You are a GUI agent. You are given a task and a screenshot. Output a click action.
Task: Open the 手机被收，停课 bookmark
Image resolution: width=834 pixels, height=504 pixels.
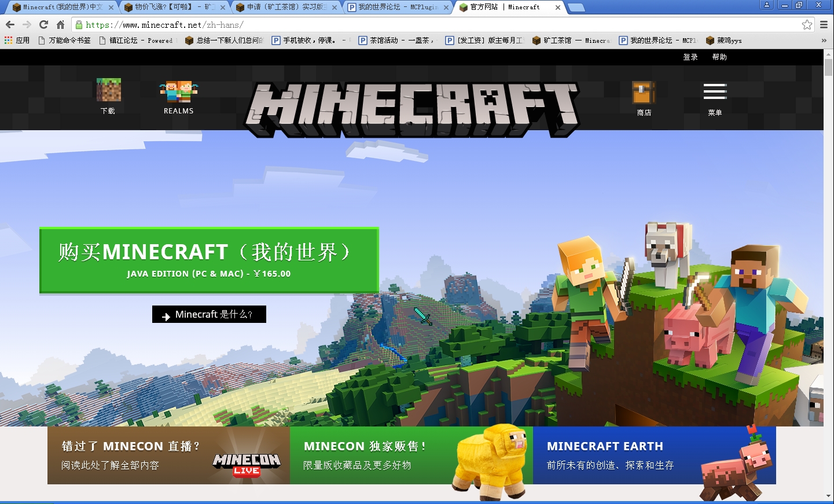click(x=309, y=41)
